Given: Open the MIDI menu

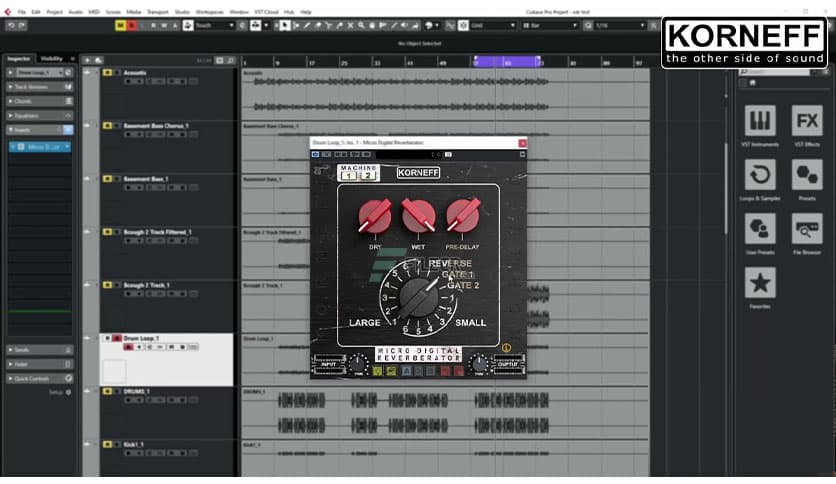Looking at the screenshot, I should click(x=94, y=12).
